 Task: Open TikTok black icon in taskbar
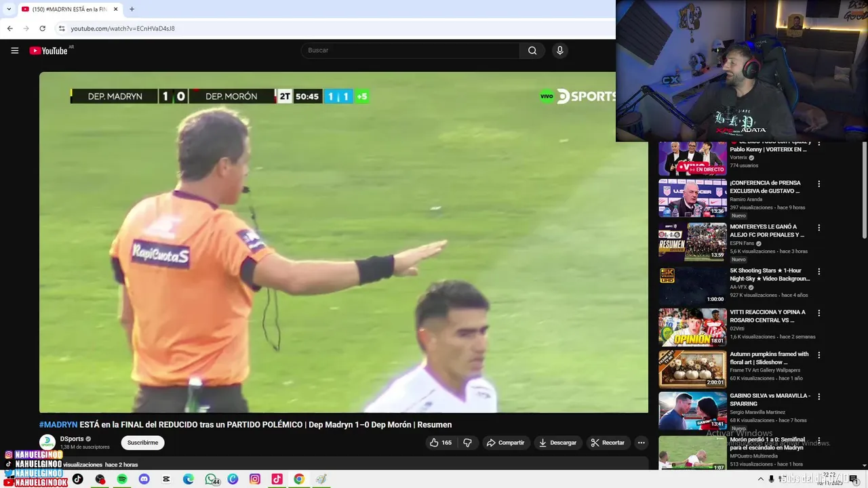pyautogui.click(x=78, y=479)
